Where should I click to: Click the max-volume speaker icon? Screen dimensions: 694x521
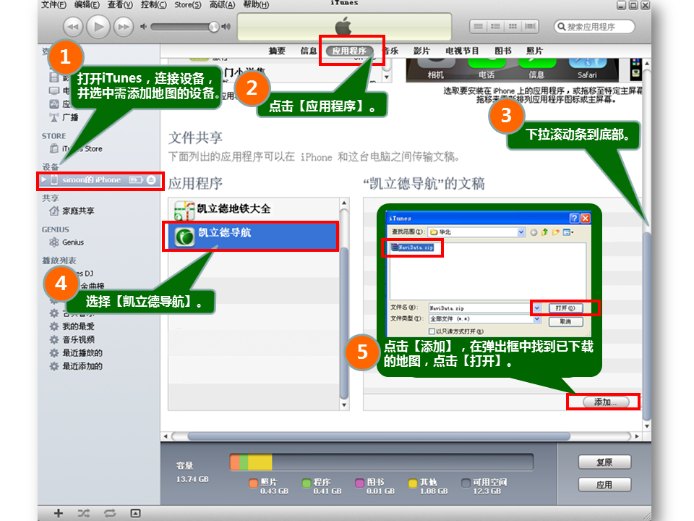coord(226,27)
